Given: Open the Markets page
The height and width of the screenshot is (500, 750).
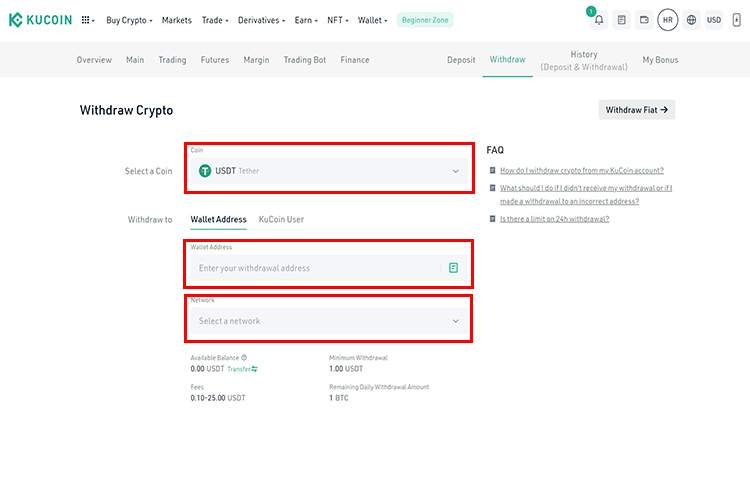Looking at the screenshot, I should pyautogui.click(x=176, y=20).
